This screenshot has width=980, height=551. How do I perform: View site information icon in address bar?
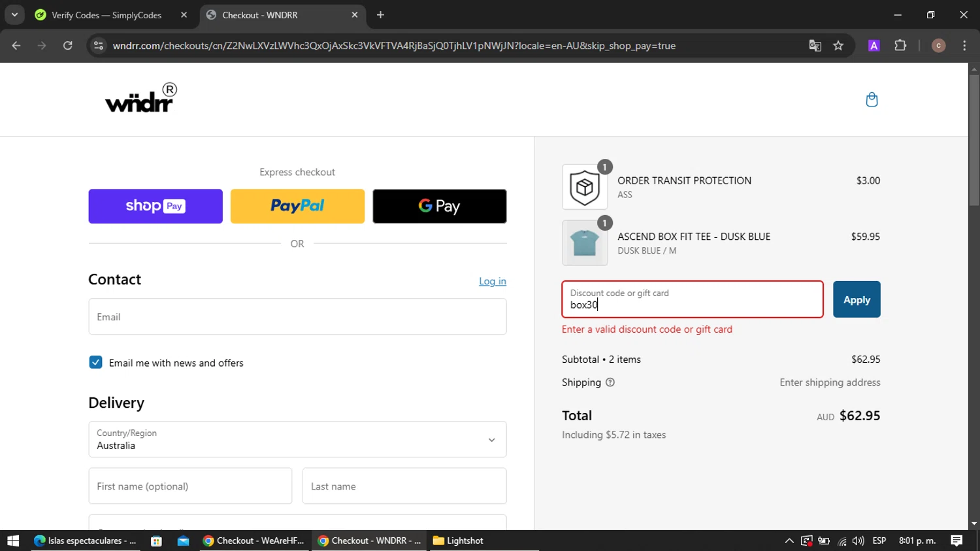click(x=99, y=46)
